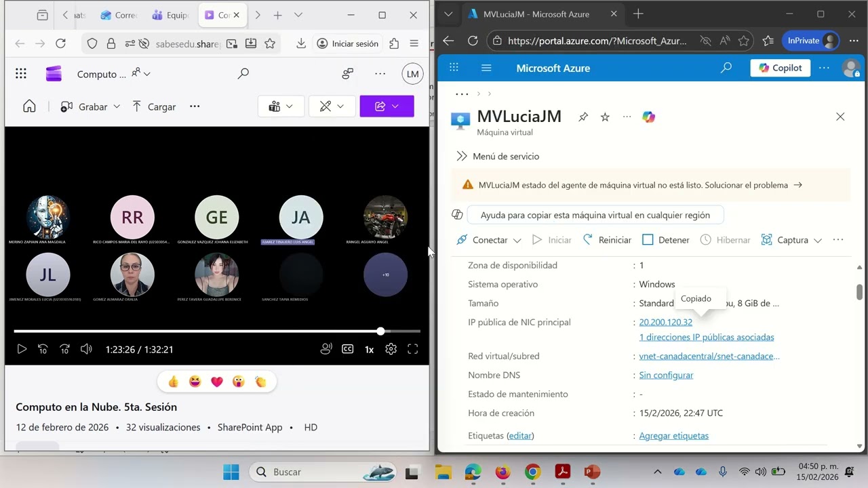Open Captura dropdown
Viewport: 868px width, 488px height.
pyautogui.click(x=791, y=240)
